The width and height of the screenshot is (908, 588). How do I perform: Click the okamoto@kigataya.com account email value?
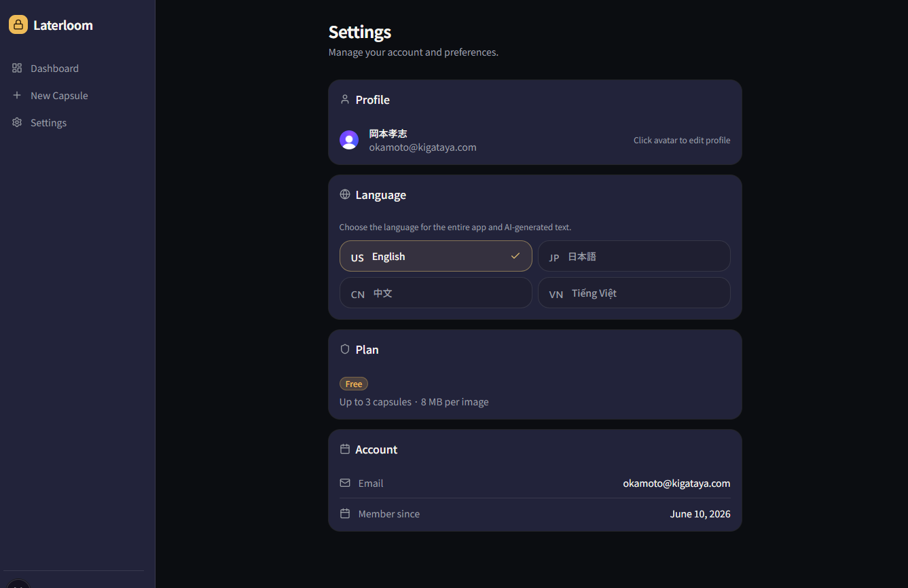click(x=676, y=483)
